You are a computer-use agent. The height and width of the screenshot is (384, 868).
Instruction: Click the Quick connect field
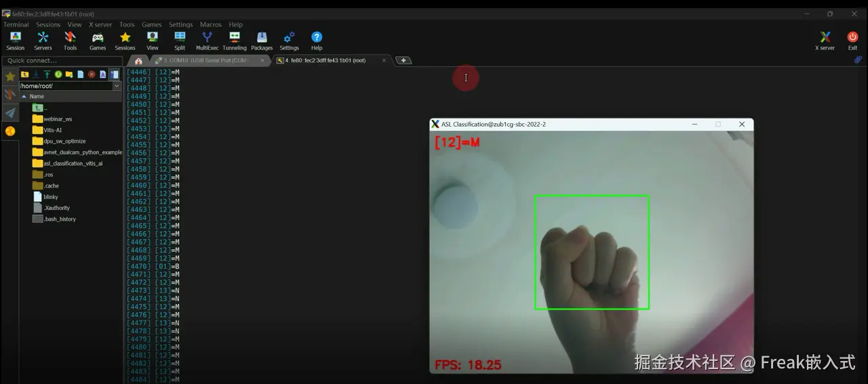point(62,60)
